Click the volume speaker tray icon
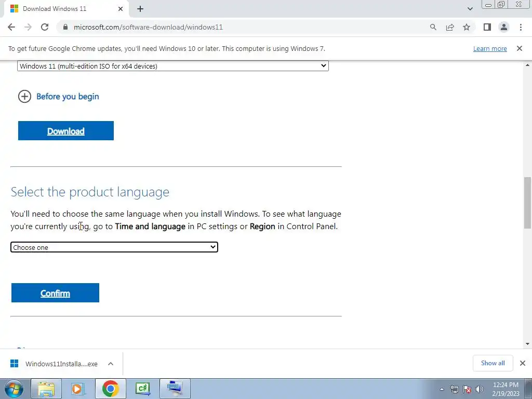Viewport: 532px width, 399px height. click(x=480, y=389)
